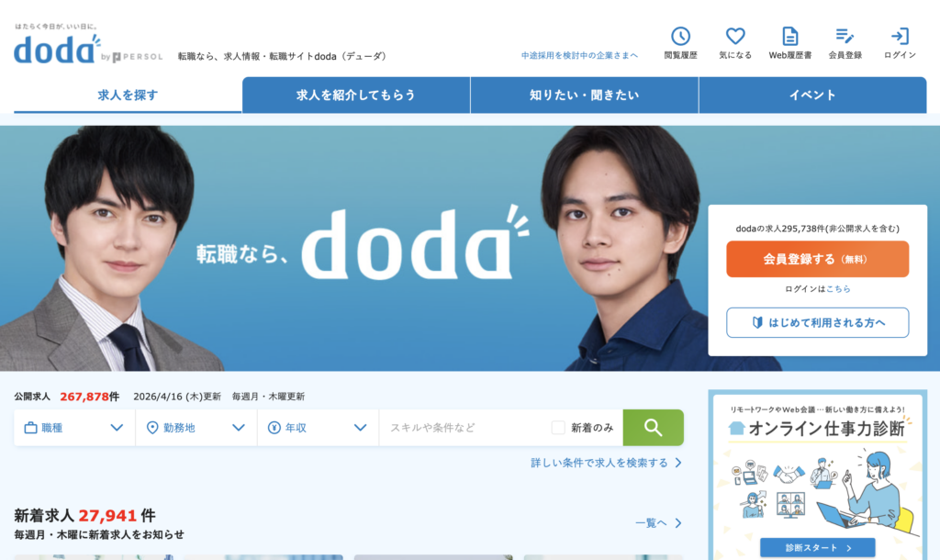Expand the 年収 dropdown
Viewport: 940px width, 560px height.
pyautogui.click(x=318, y=428)
